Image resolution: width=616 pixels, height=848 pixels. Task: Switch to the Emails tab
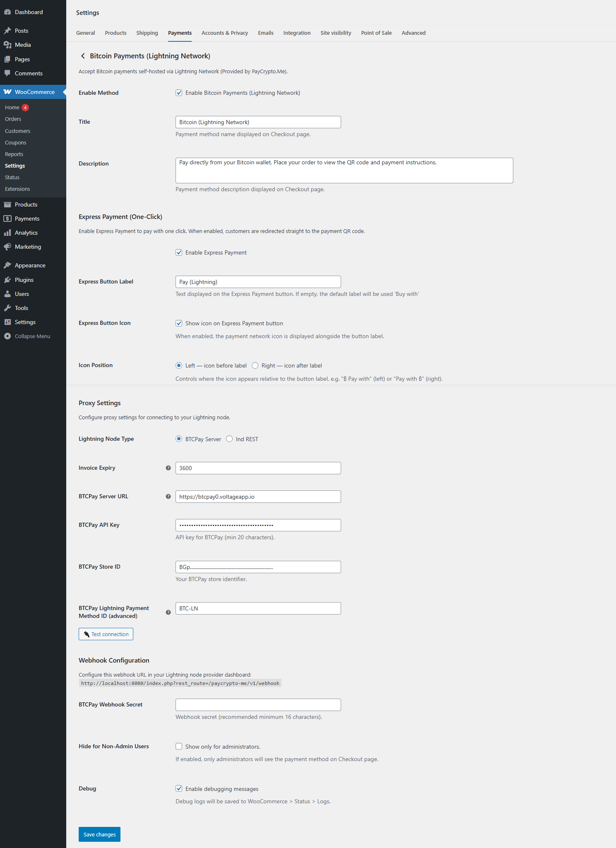(x=266, y=33)
